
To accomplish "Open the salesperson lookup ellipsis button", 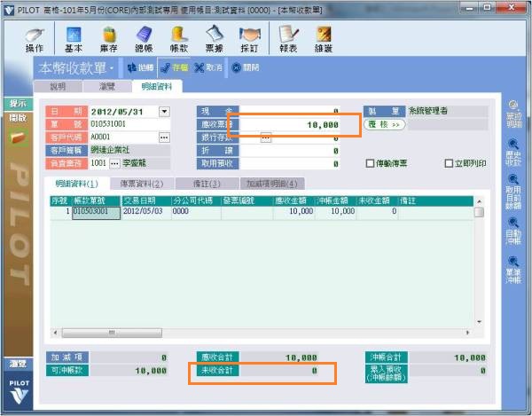I will click(x=114, y=163).
